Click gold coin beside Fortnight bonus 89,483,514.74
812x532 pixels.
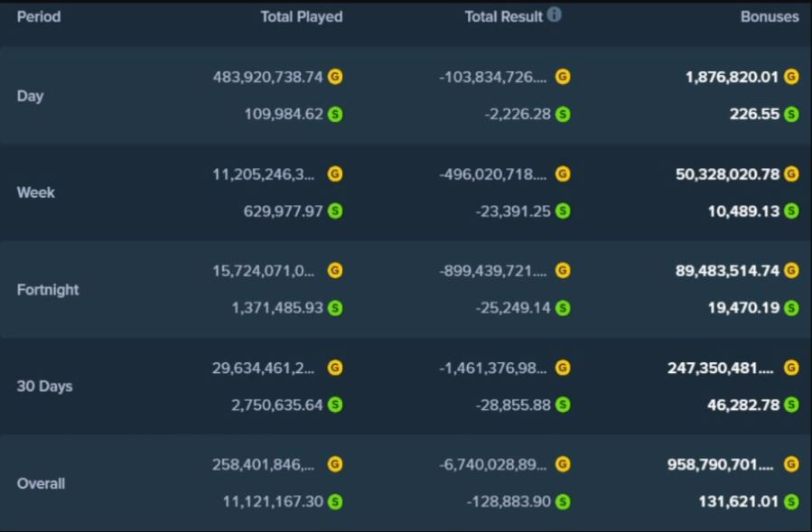791,270
